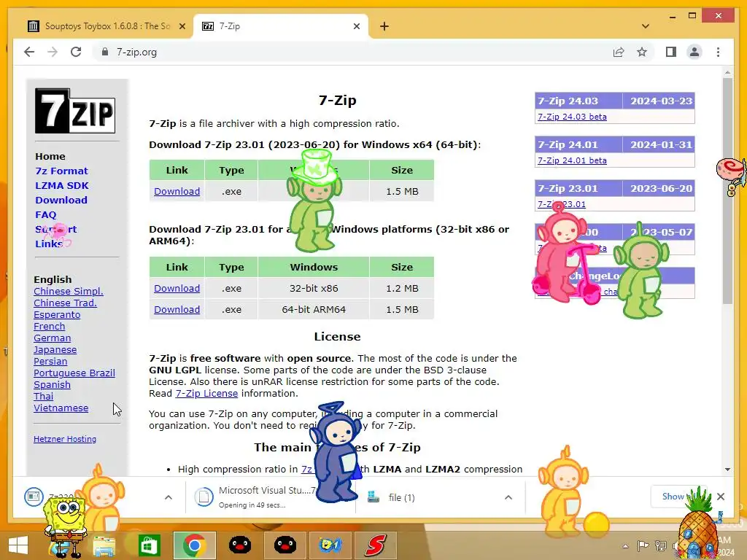Open the 7z Format page
Viewport: 747px width, 560px height.
pyautogui.click(x=61, y=171)
